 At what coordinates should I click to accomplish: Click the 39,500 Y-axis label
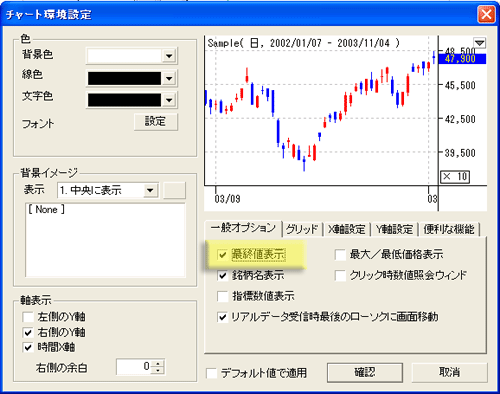pyautogui.click(x=460, y=153)
